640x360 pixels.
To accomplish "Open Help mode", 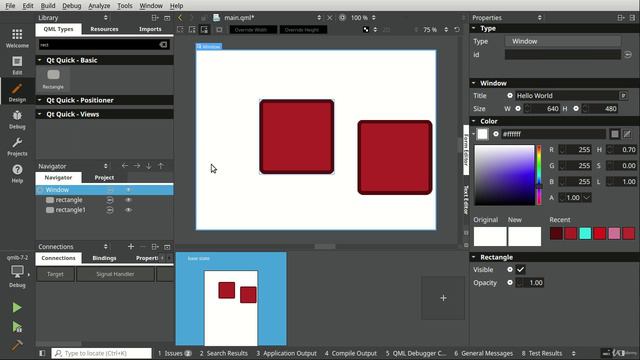I will pyautogui.click(x=17, y=173).
